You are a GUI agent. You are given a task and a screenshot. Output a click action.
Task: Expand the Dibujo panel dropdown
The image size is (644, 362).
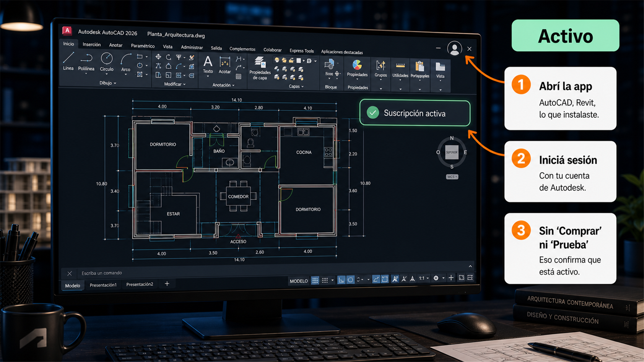108,83
